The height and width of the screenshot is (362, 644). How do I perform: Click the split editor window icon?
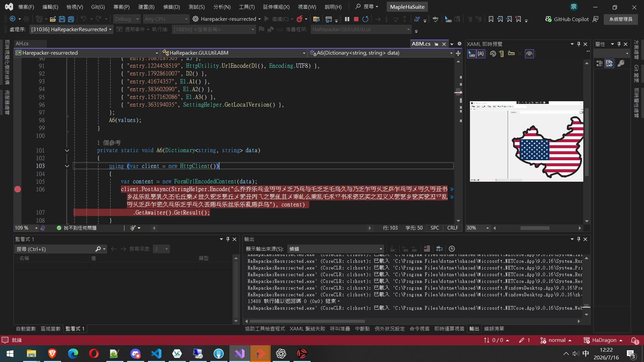point(458,53)
